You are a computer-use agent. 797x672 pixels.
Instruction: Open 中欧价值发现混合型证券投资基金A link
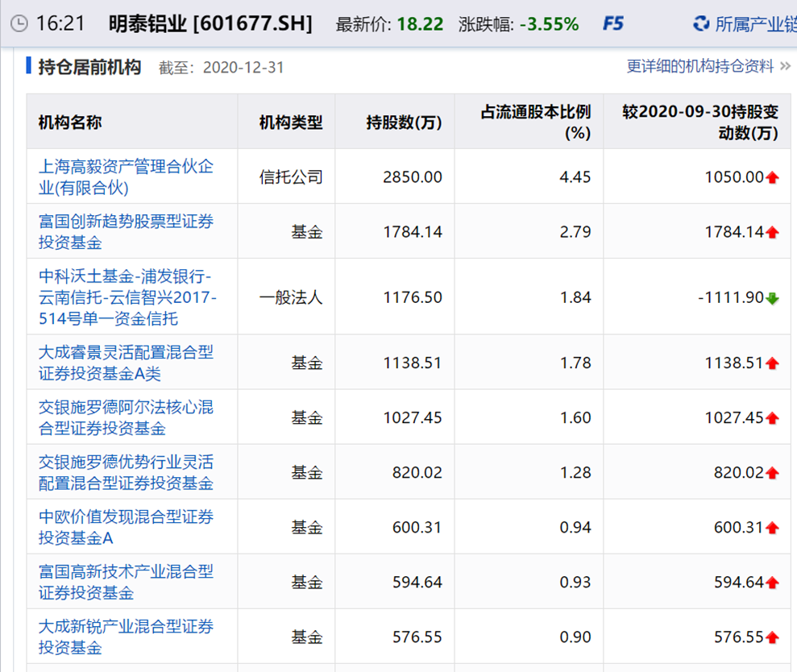(126, 527)
